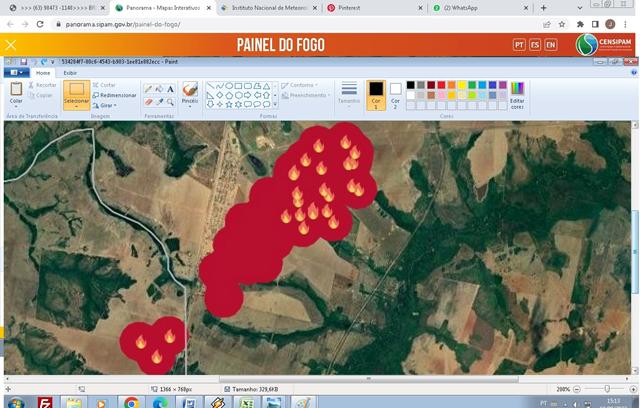Screen dimensions: 640x408
Task: Switch site language to EN
Action: point(551,45)
